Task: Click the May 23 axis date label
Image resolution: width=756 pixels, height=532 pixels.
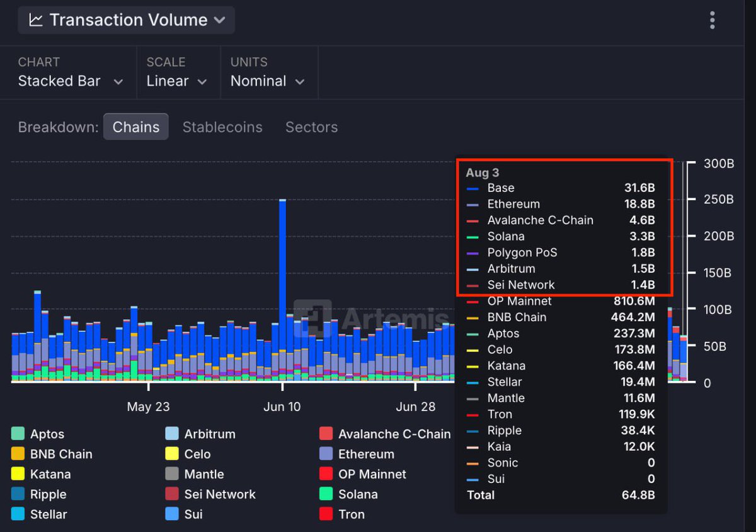Action: click(x=148, y=407)
